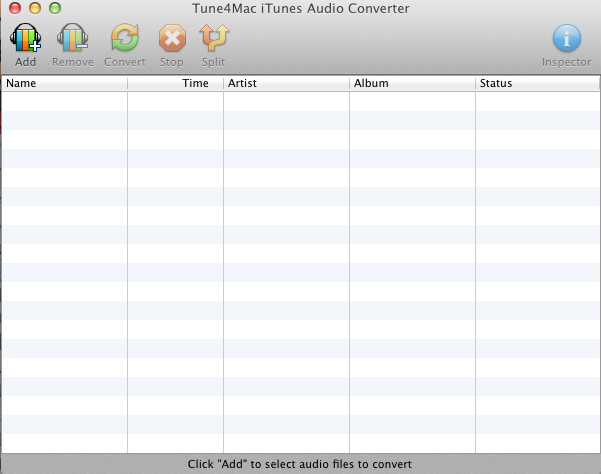Minimize the window with the yellow button

(x=35, y=8)
